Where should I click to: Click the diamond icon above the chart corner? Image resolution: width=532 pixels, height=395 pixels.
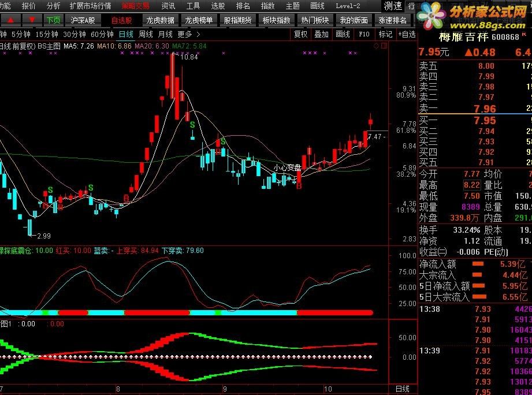(376, 46)
